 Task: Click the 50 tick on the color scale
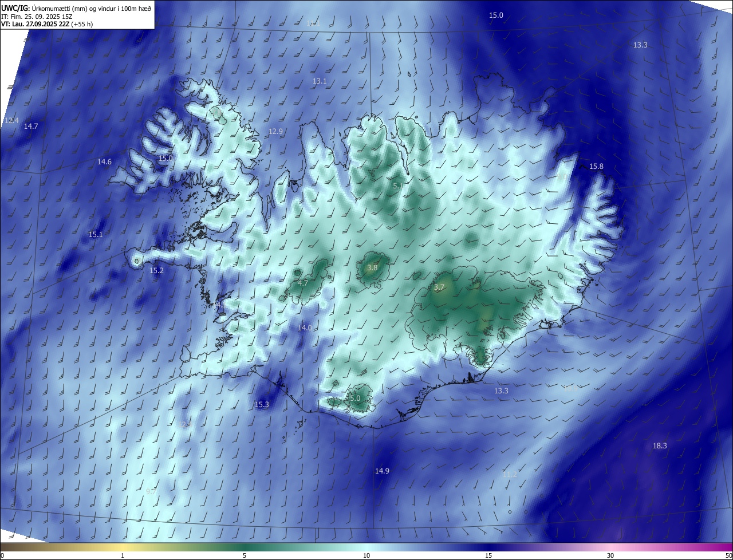tap(728, 556)
